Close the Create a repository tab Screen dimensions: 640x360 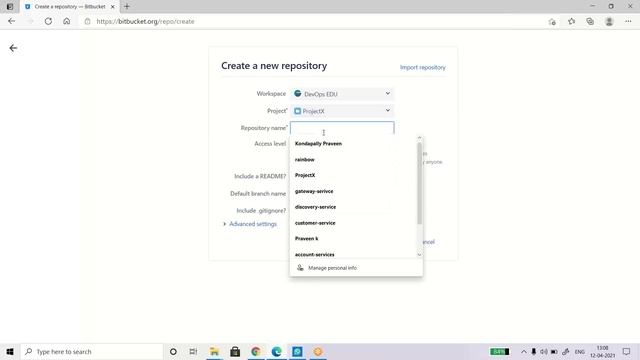coord(113,7)
